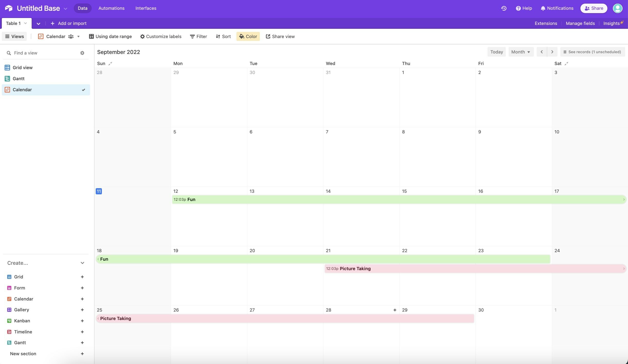Image resolution: width=628 pixels, height=364 pixels.
Task: Add record on September 28 plus
Action: (x=395, y=310)
